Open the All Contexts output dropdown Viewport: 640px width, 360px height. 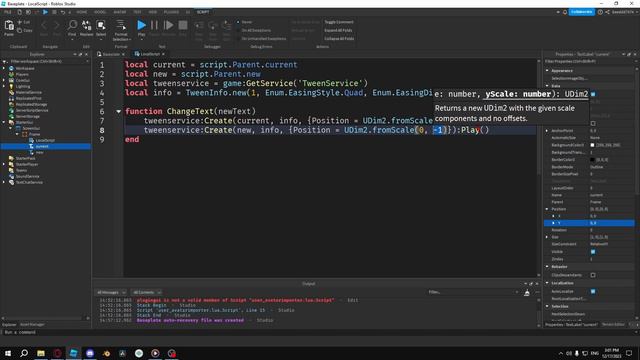coord(147,292)
